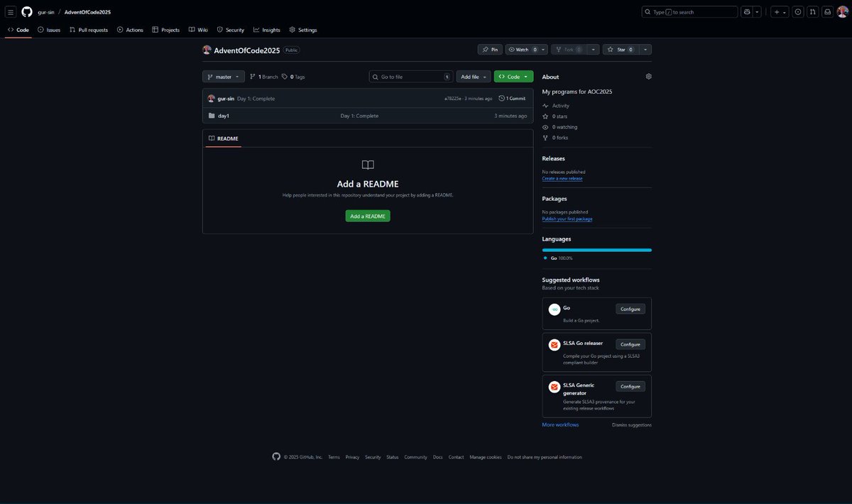The height and width of the screenshot is (504, 852).
Task: Click the GitHub Octocat logo in header
Action: (27, 12)
